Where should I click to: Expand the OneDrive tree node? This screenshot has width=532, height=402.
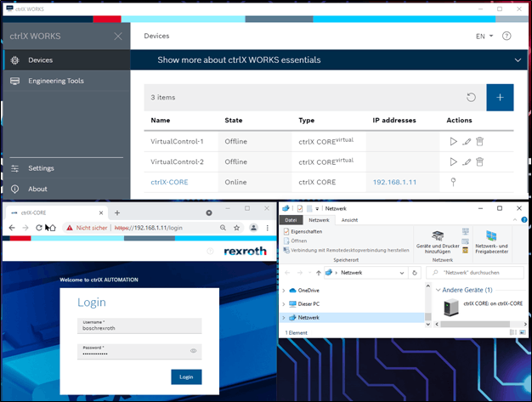tap(284, 291)
